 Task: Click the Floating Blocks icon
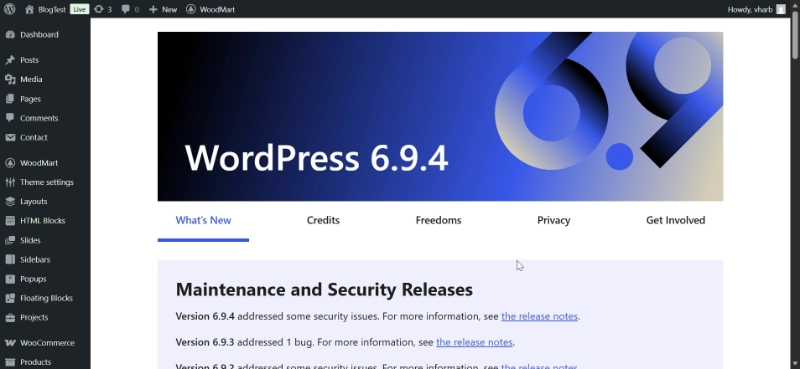pos(10,298)
